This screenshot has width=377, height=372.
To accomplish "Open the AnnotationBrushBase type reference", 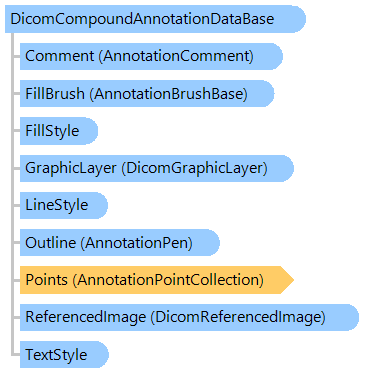I will point(171,94).
